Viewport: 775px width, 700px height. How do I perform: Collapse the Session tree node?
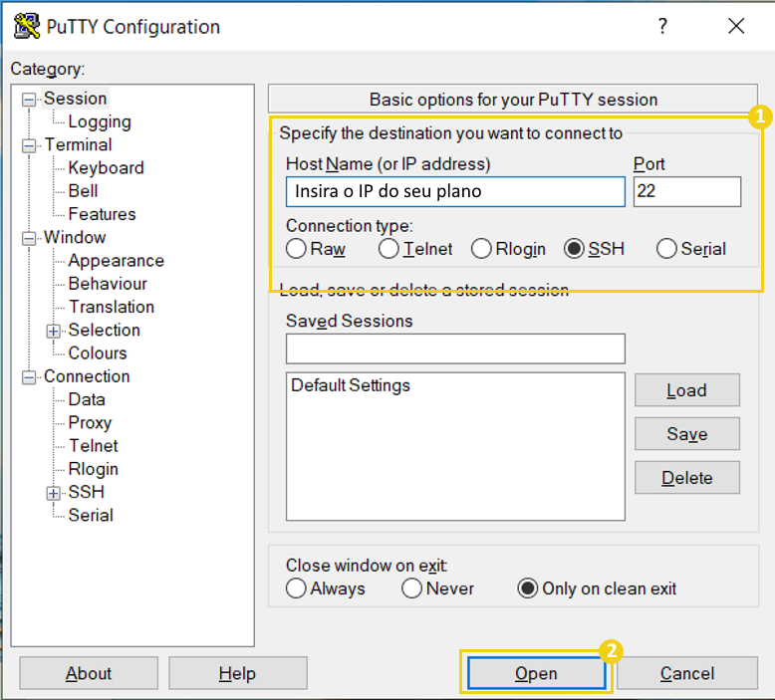[x=29, y=100]
